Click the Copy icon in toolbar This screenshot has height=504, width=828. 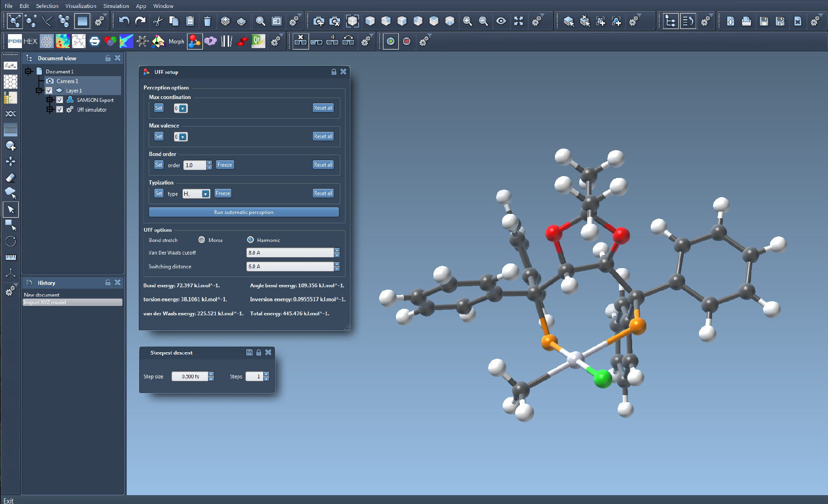point(174,21)
